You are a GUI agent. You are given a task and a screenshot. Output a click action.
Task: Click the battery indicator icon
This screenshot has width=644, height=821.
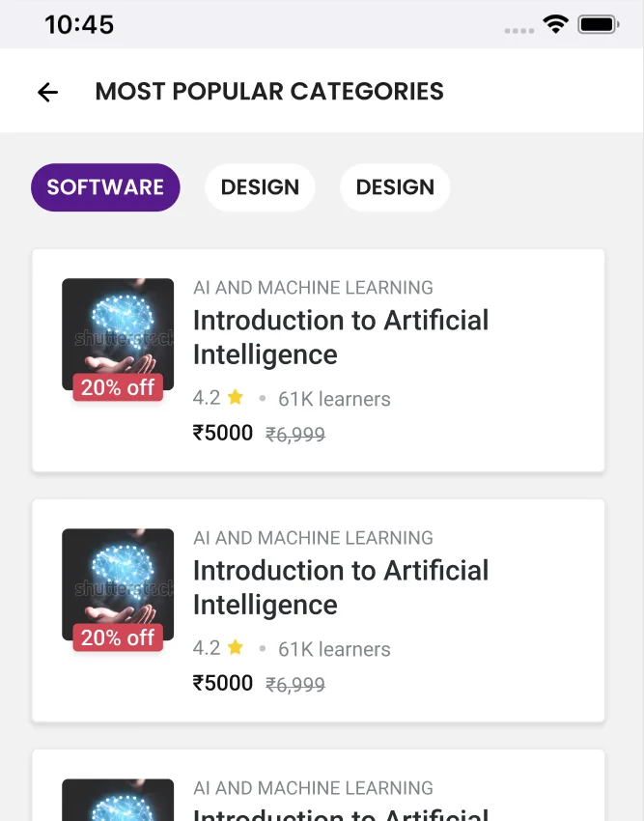(x=599, y=24)
